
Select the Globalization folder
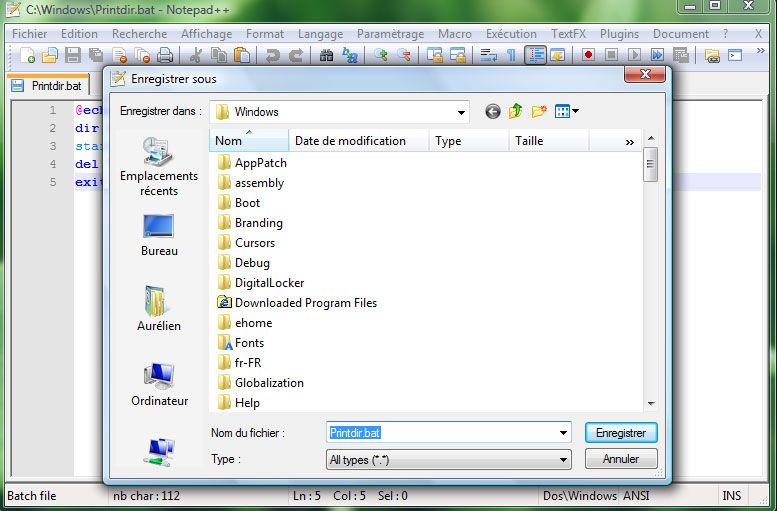pyautogui.click(x=261, y=383)
